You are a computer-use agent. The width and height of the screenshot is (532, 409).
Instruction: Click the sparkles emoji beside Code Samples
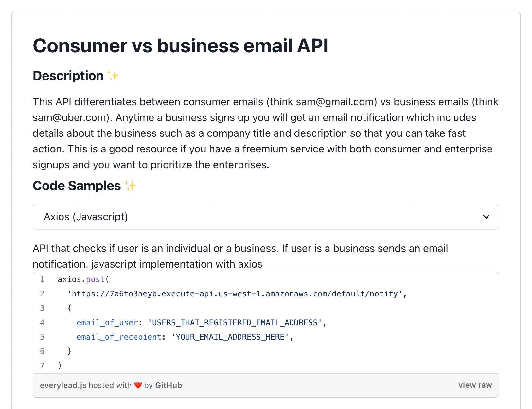(x=131, y=186)
